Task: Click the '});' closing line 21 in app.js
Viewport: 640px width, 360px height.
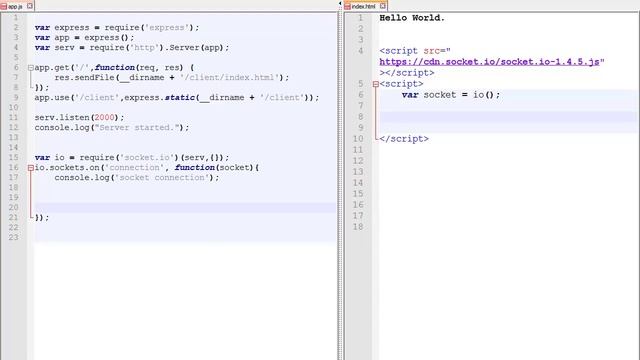Action: tap(42, 218)
